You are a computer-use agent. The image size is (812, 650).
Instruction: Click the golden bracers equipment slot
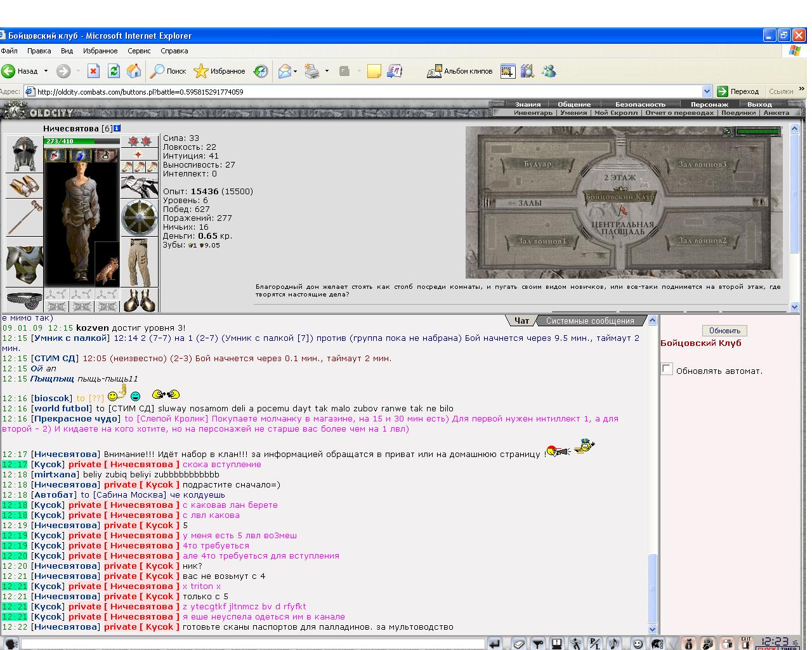(24, 186)
